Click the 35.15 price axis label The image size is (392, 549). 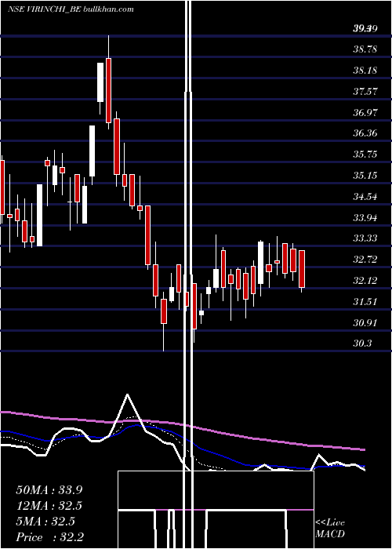tap(365, 176)
